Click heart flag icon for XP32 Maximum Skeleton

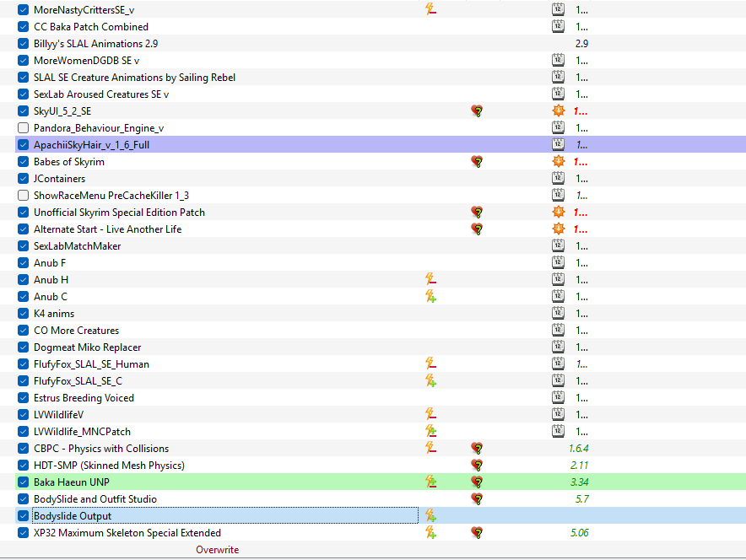click(x=477, y=533)
